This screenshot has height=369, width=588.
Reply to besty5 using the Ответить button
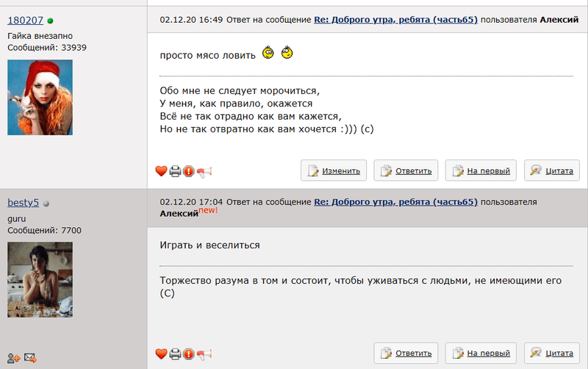[406, 353]
